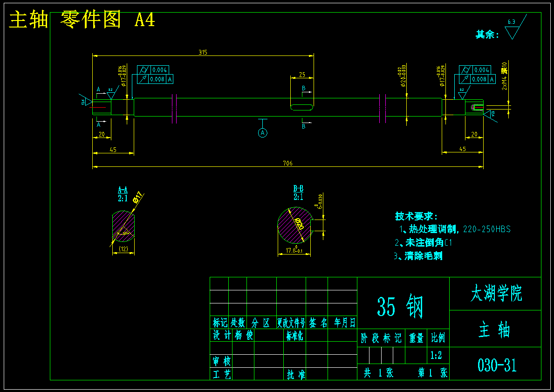Click the 标记 column header

[x=220, y=323]
